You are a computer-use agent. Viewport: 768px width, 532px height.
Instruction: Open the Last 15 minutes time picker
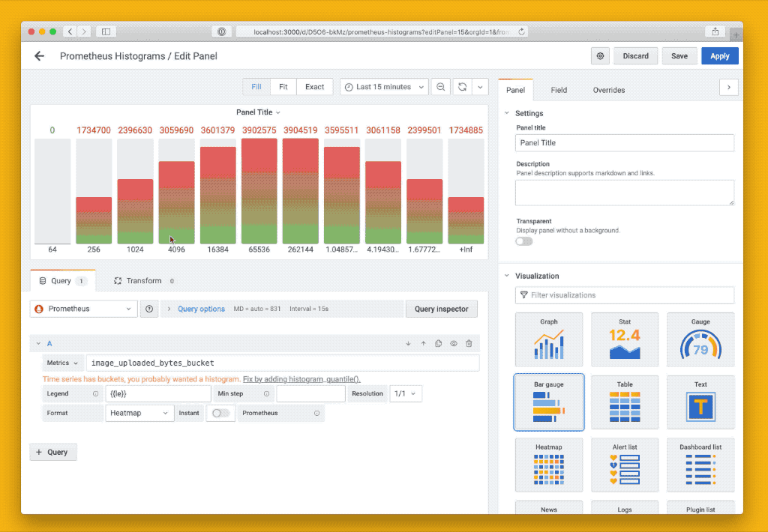[383, 86]
